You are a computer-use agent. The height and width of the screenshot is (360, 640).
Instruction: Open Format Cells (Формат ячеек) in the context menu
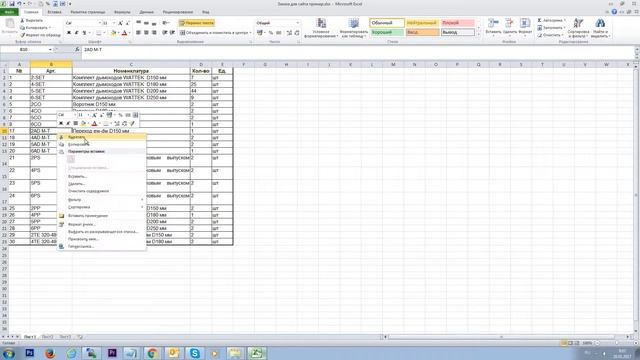tap(102, 224)
